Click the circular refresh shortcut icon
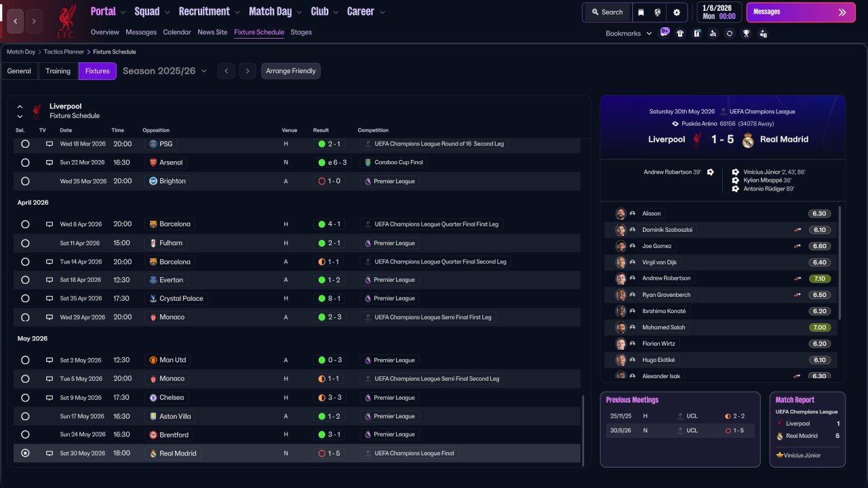Image resolution: width=868 pixels, height=488 pixels. [730, 33]
